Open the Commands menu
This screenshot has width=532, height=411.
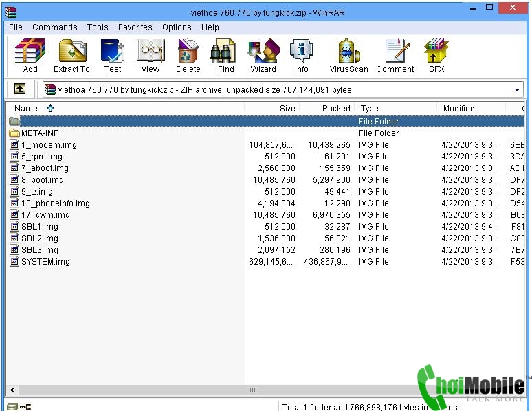[x=54, y=27]
